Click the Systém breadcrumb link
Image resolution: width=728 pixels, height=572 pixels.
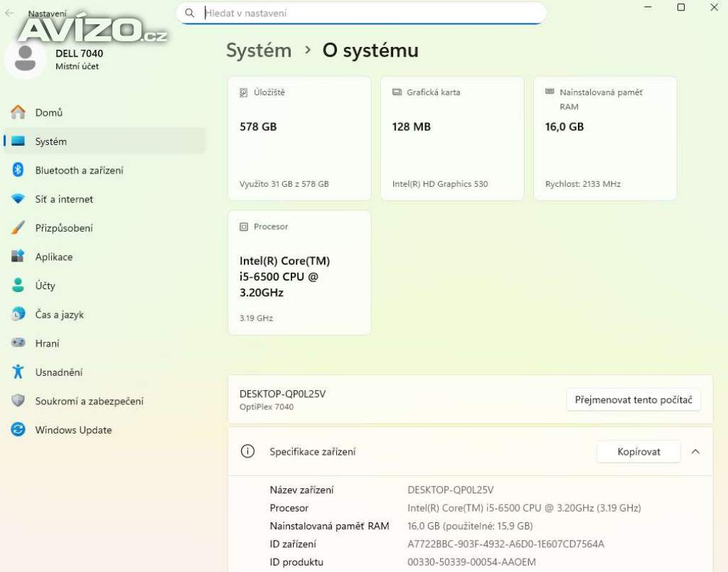tap(259, 50)
